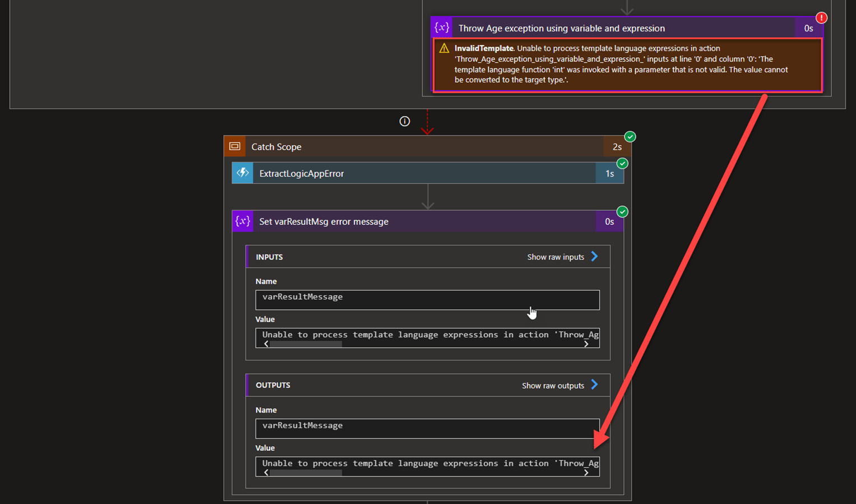Image resolution: width=856 pixels, height=504 pixels.
Task: Click the {x} icon on Set varResultMsg action
Action: [242, 221]
